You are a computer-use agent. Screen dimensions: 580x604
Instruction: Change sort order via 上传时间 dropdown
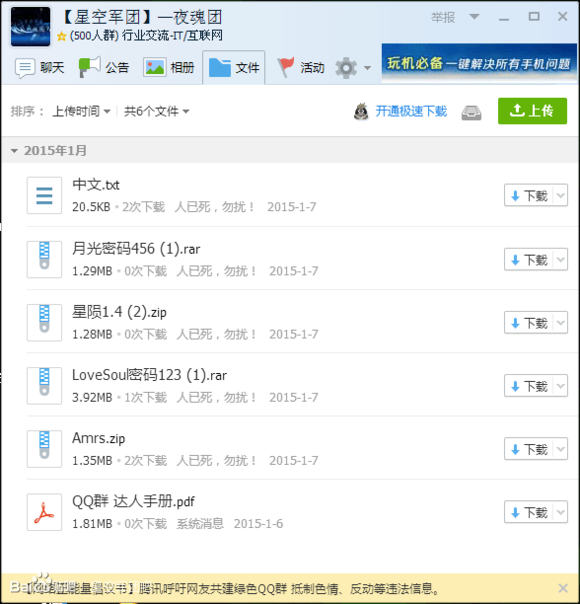tap(81, 111)
